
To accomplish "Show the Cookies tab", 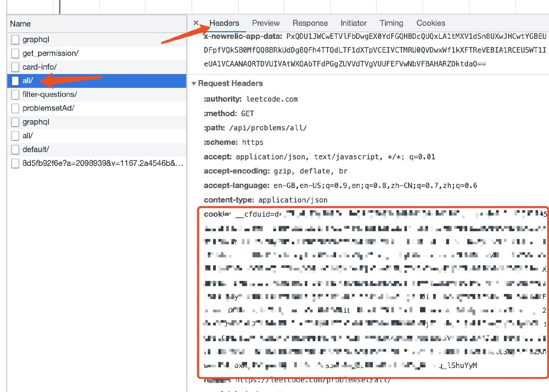I will coord(431,23).
